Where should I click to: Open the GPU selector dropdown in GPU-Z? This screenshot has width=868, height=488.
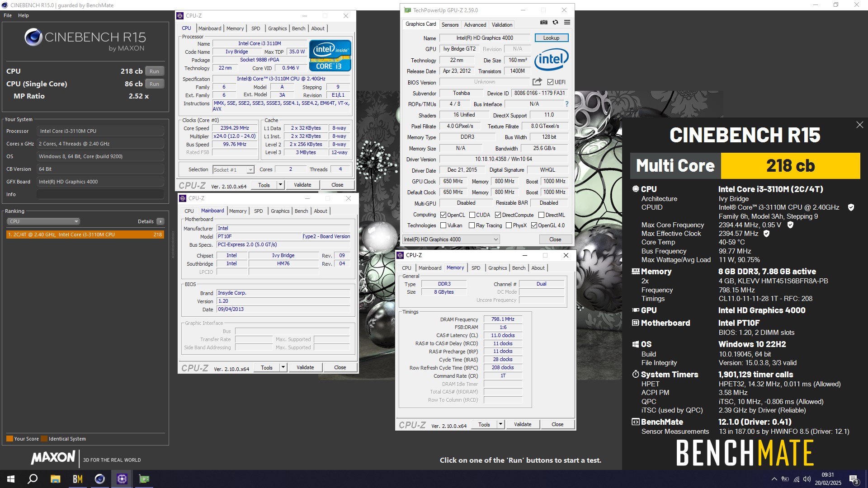click(451, 239)
